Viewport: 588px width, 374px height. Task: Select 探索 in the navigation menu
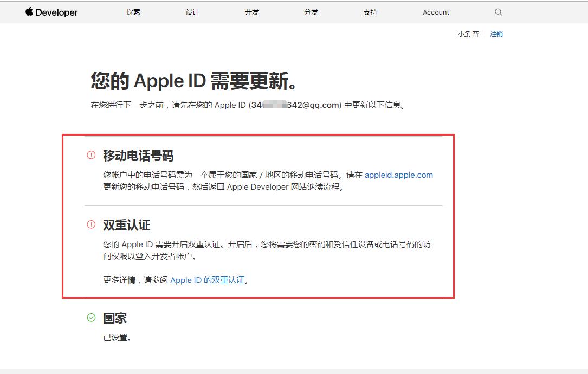coord(133,12)
